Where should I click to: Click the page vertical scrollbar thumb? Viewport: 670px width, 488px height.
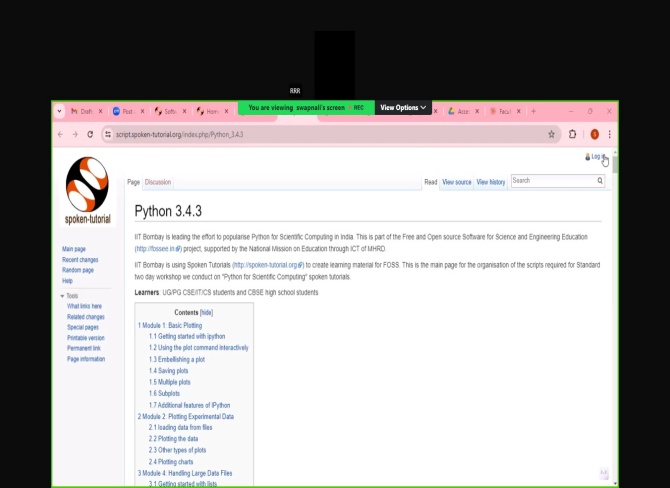click(x=615, y=165)
